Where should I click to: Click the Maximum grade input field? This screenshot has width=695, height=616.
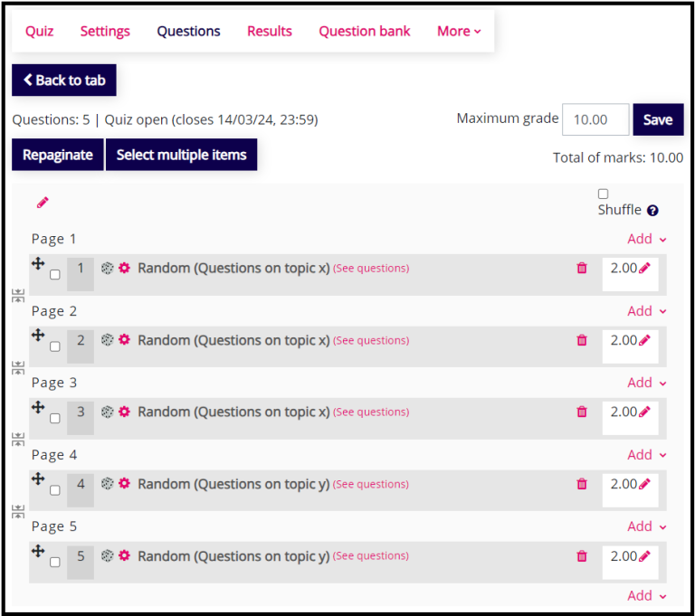point(595,119)
